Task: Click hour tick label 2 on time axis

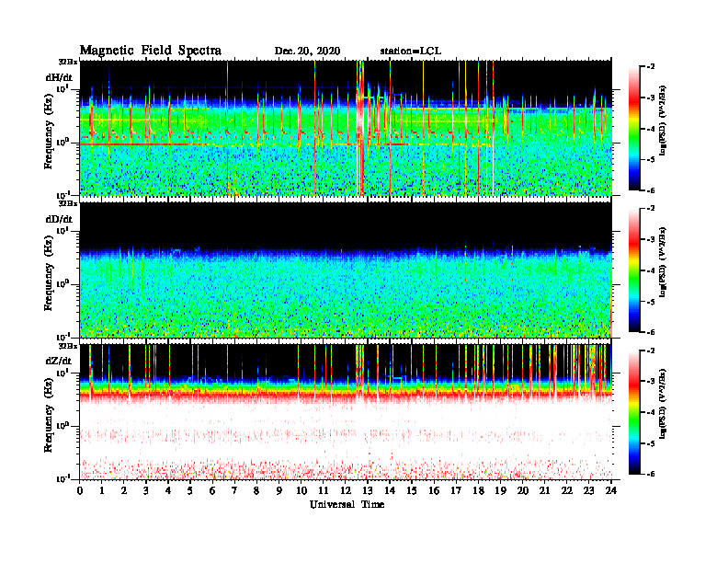Action: click(124, 490)
